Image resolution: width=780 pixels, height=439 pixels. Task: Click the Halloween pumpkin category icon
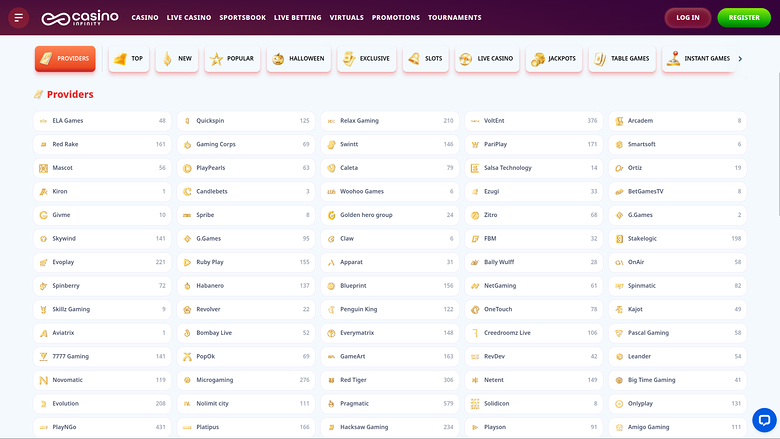click(278, 59)
